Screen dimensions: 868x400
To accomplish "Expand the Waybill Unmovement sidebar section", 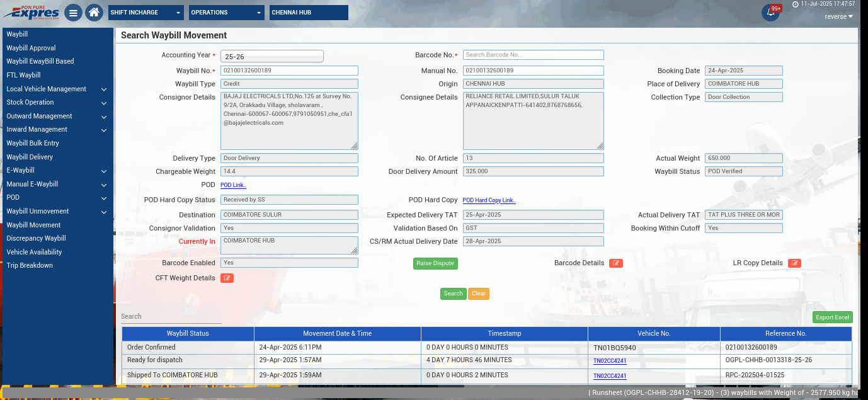I will click(57, 212).
